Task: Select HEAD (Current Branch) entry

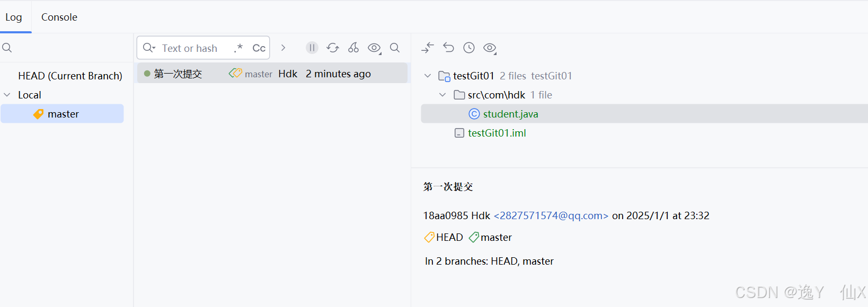Action: point(70,76)
